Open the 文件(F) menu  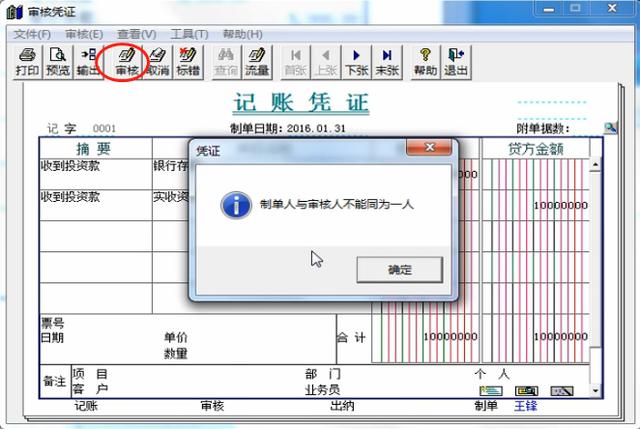(32, 34)
